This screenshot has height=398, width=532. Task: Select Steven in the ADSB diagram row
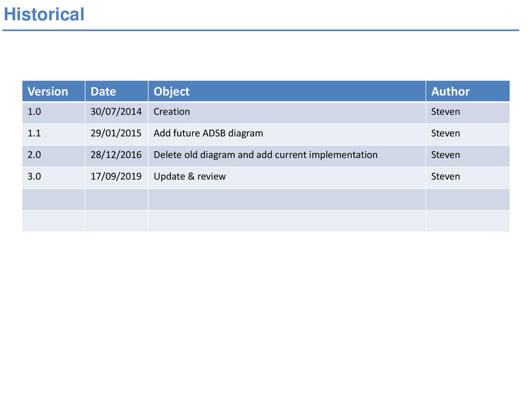pyautogui.click(x=446, y=133)
